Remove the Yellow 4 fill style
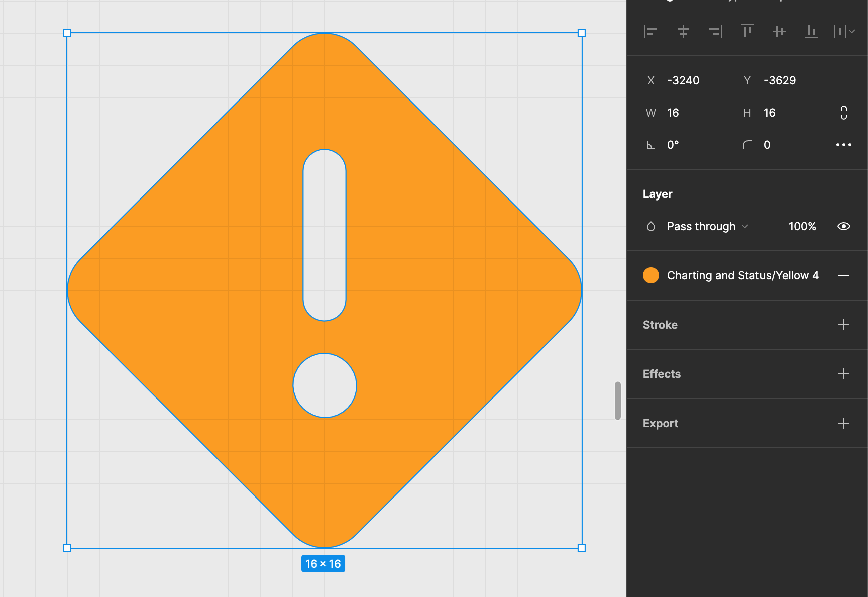The height and width of the screenshot is (597, 868). 844,275
